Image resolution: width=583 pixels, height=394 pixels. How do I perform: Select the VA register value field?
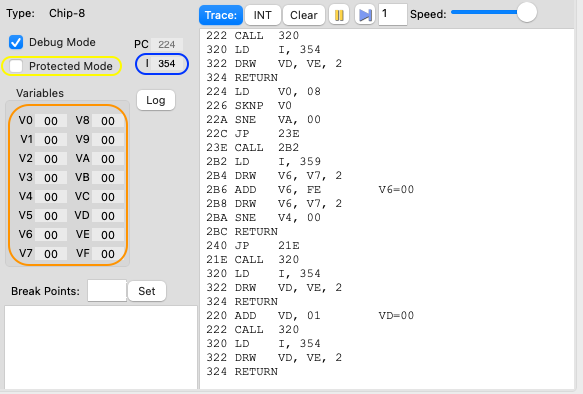coord(108,159)
